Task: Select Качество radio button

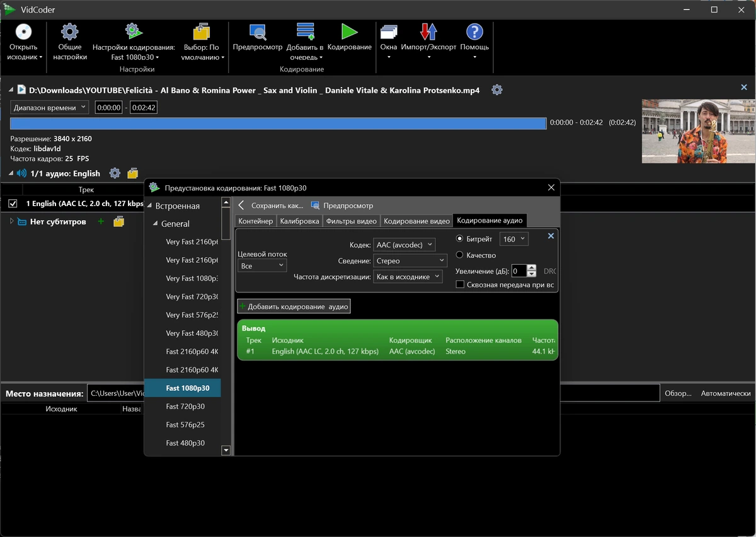Action: pyautogui.click(x=460, y=255)
